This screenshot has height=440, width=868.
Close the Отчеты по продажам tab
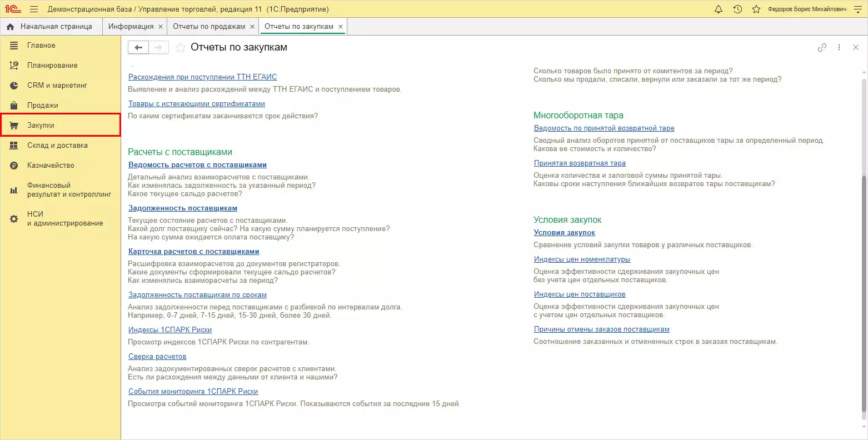[x=252, y=27]
